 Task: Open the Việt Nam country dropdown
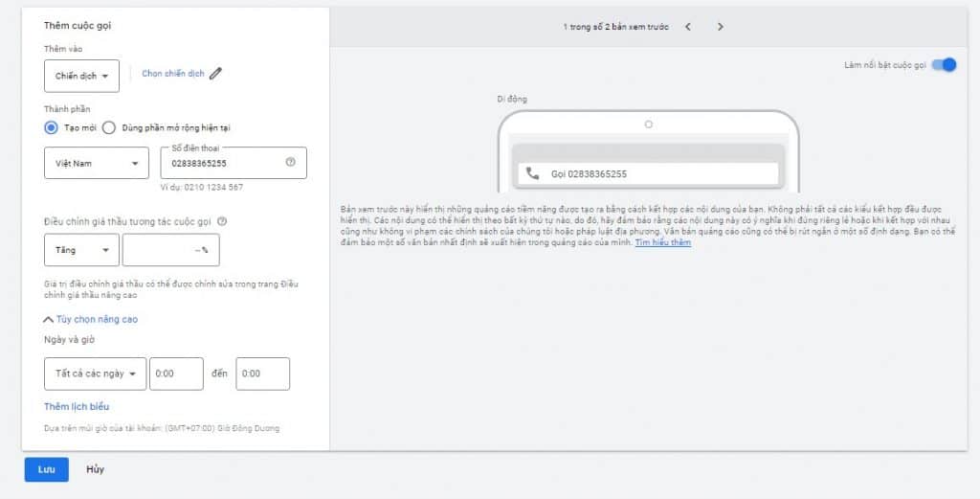coord(97,163)
